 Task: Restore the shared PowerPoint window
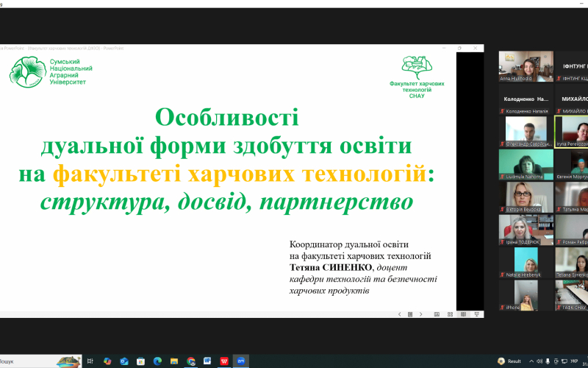[x=459, y=48]
